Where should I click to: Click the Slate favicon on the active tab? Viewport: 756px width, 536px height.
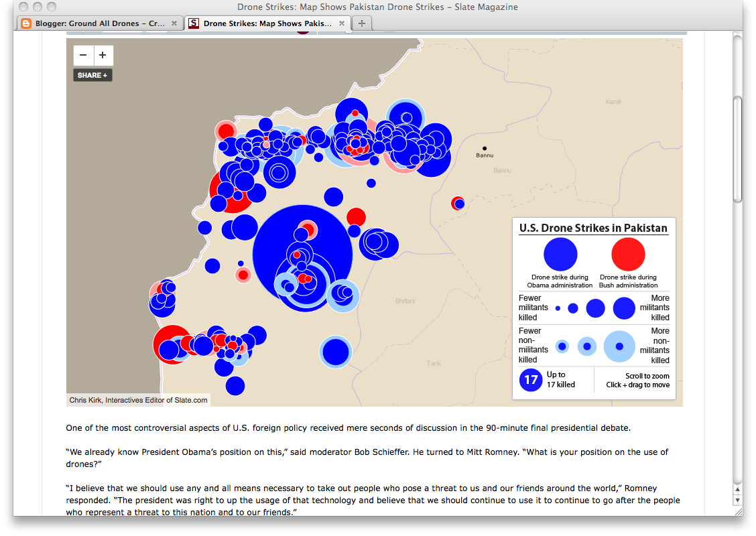pos(194,22)
